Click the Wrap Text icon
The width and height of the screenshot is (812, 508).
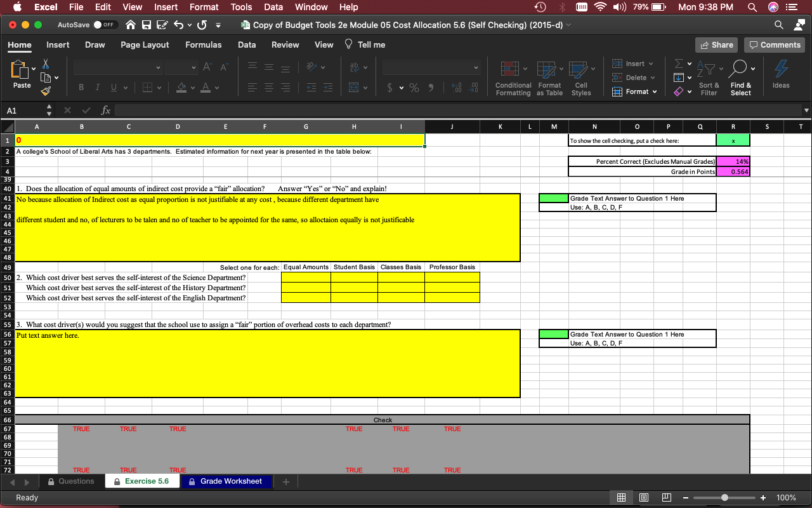354,67
